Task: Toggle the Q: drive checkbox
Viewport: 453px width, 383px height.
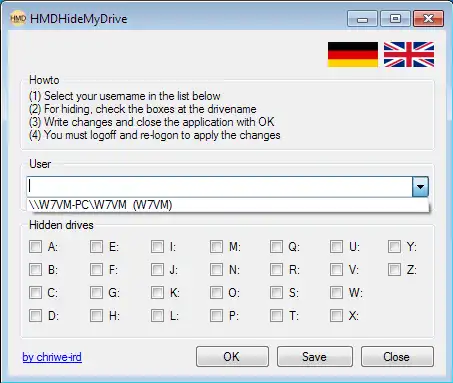Action: coord(276,247)
